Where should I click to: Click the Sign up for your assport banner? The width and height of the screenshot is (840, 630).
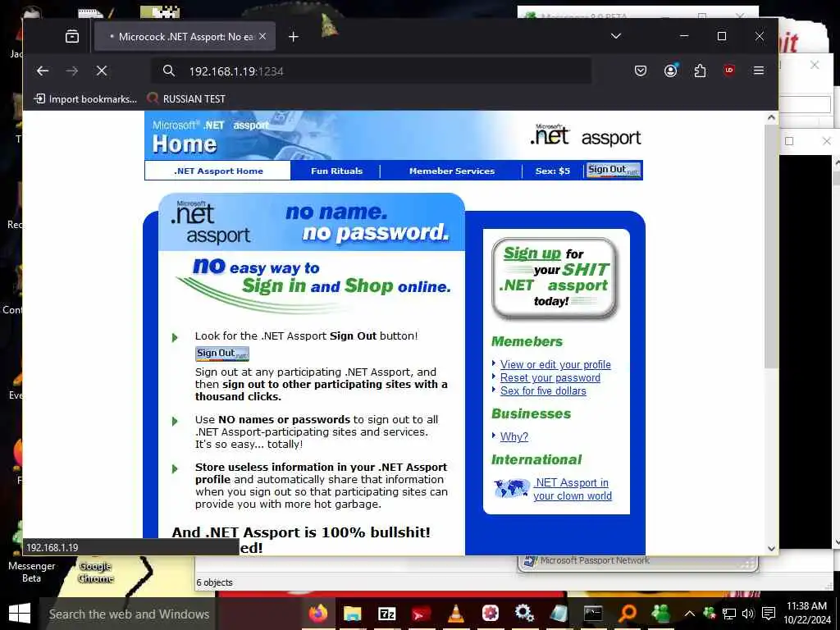(x=555, y=278)
